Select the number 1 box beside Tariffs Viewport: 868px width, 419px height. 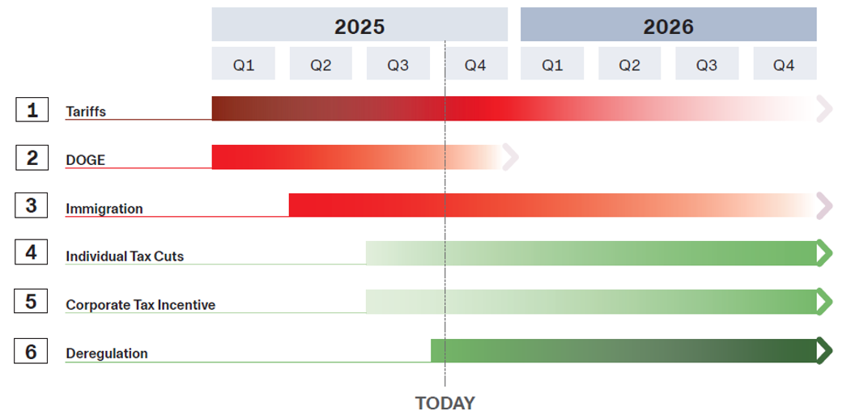[32, 108]
